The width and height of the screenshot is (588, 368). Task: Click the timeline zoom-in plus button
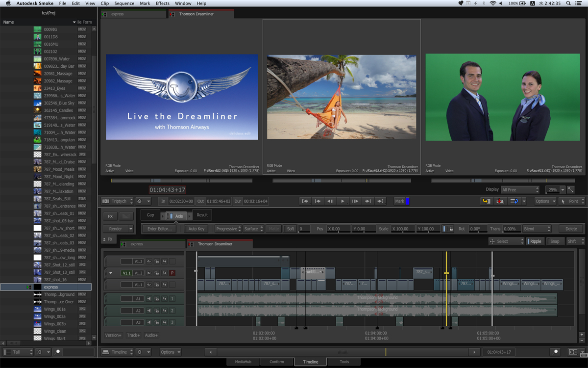click(582, 335)
